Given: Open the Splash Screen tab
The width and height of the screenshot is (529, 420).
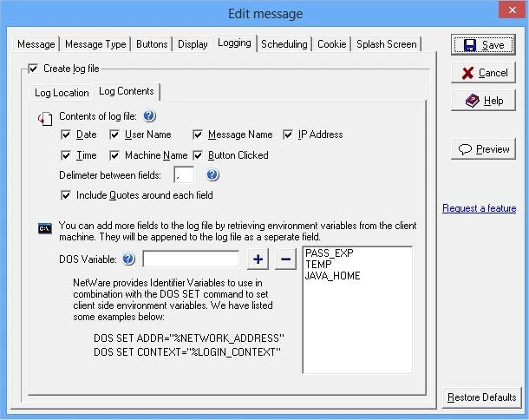Looking at the screenshot, I should [x=387, y=43].
